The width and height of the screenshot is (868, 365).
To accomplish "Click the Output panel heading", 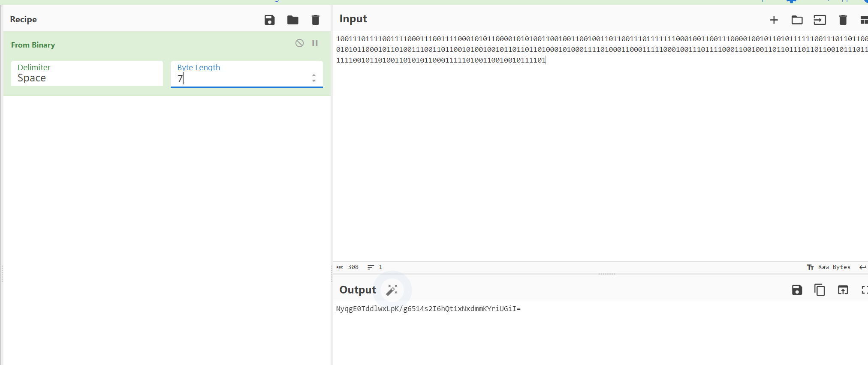I will point(358,290).
